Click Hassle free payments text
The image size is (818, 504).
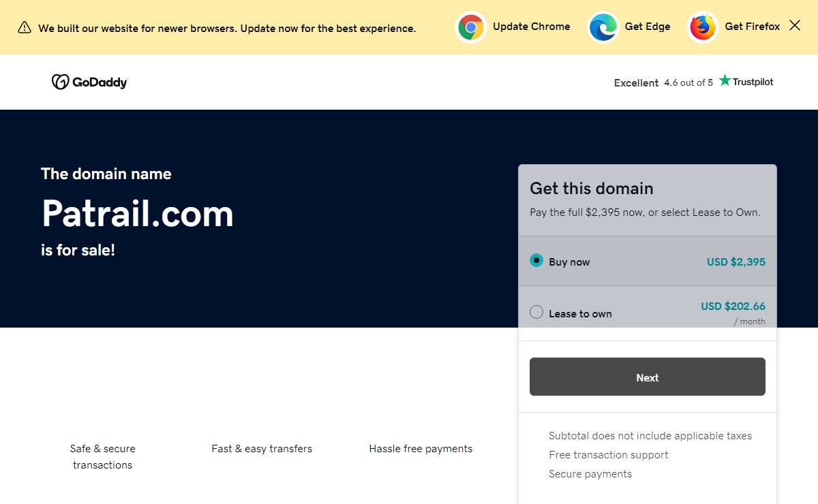421,449
